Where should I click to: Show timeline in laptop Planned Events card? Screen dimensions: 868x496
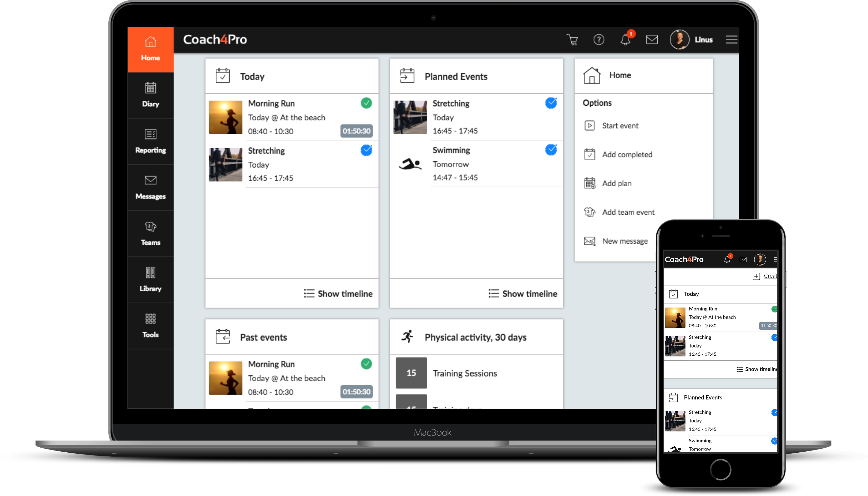[x=523, y=294]
